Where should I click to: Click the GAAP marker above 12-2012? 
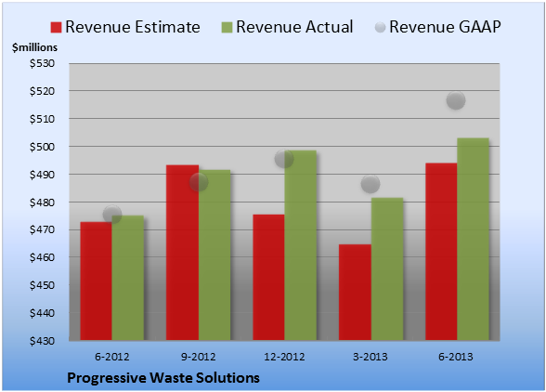tap(284, 159)
